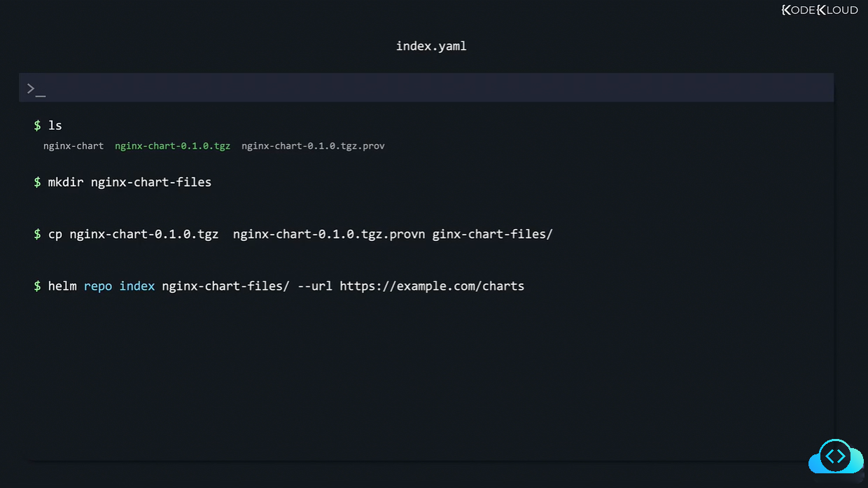The width and height of the screenshot is (868, 488).
Task: Click the --url flag
Action: [x=314, y=286]
